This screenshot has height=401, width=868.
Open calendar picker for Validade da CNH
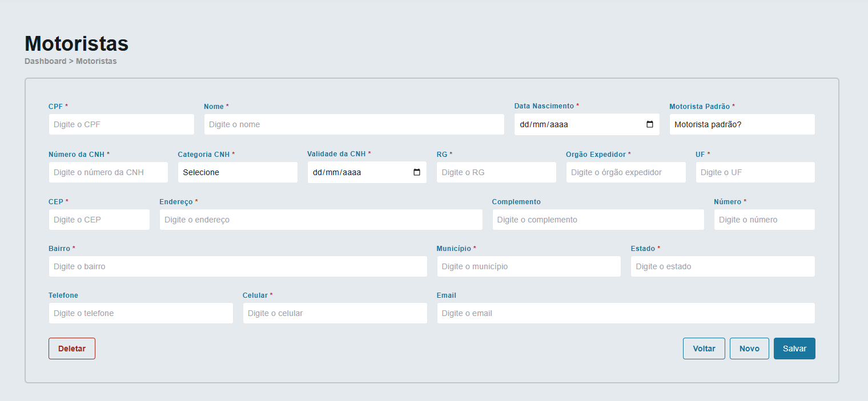pos(416,172)
